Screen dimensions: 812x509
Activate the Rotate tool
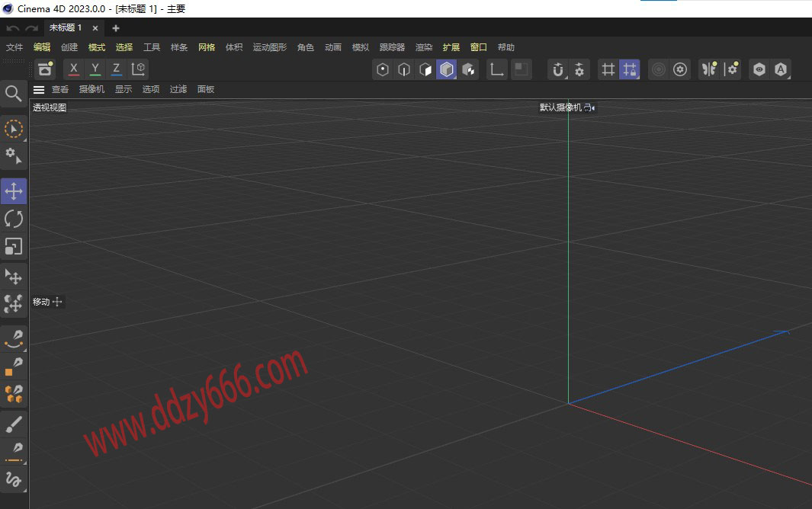[x=14, y=219]
